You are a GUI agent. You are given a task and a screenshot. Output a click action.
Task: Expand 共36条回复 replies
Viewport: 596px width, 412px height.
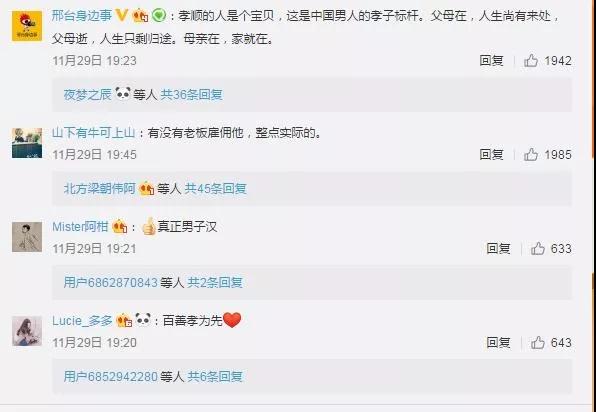tap(191, 94)
